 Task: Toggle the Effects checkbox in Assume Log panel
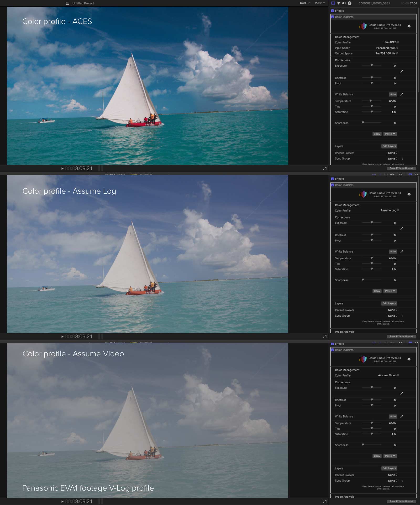point(333,179)
